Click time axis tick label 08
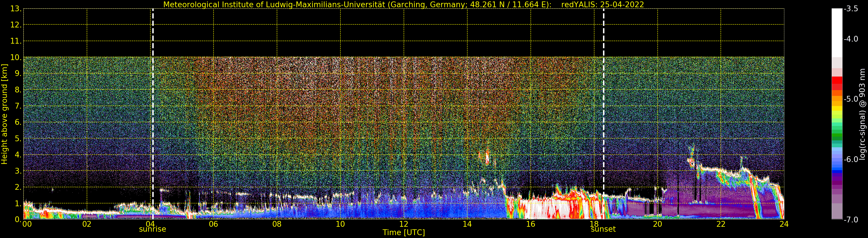 [277, 224]
